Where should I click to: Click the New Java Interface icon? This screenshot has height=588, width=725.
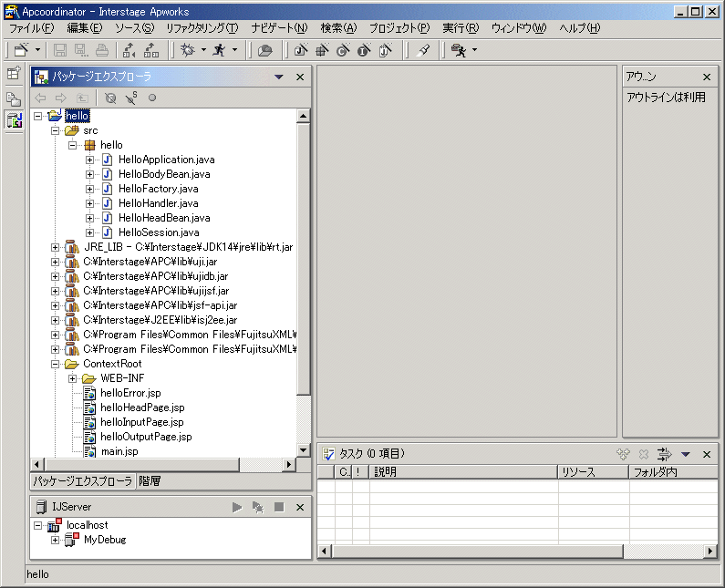pos(365,49)
